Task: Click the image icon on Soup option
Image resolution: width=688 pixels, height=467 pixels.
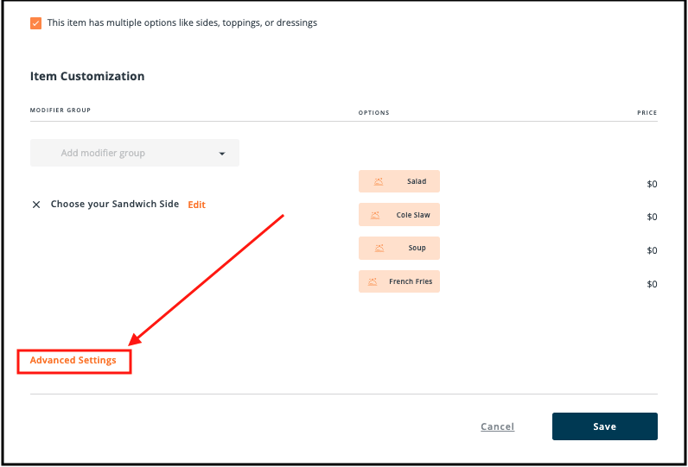Action: pyautogui.click(x=380, y=248)
